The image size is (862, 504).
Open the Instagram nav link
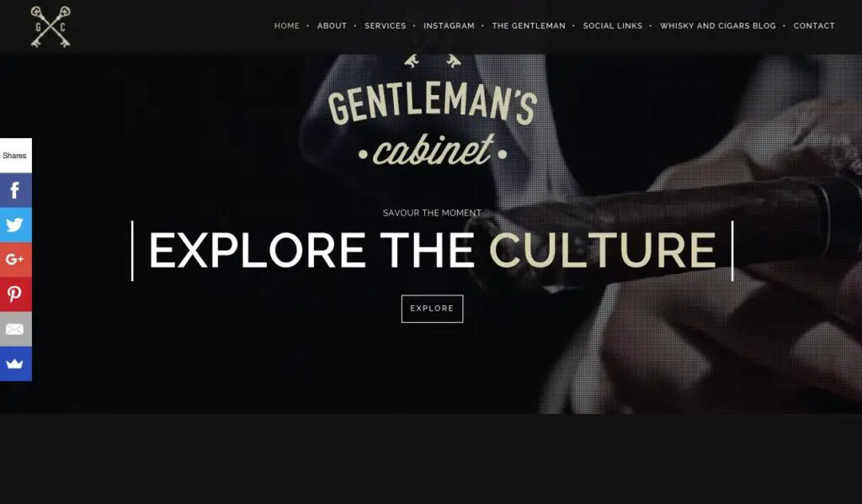point(450,26)
